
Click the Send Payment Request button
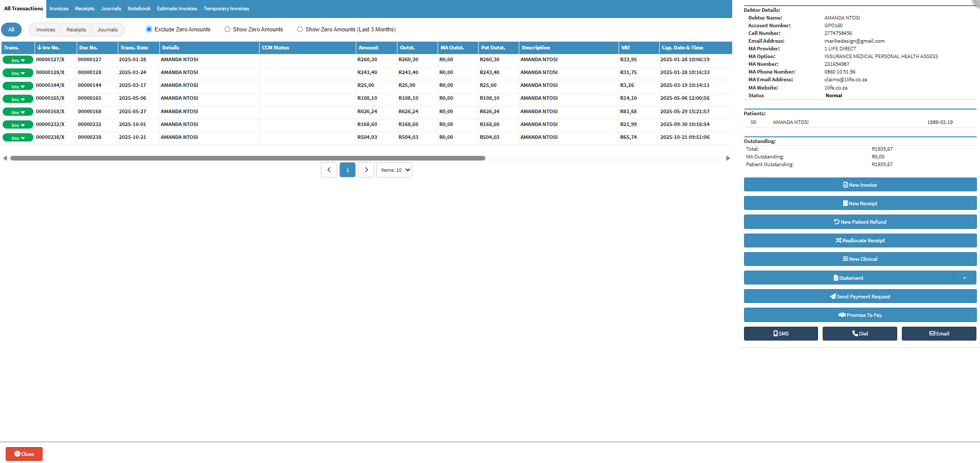pos(860,297)
